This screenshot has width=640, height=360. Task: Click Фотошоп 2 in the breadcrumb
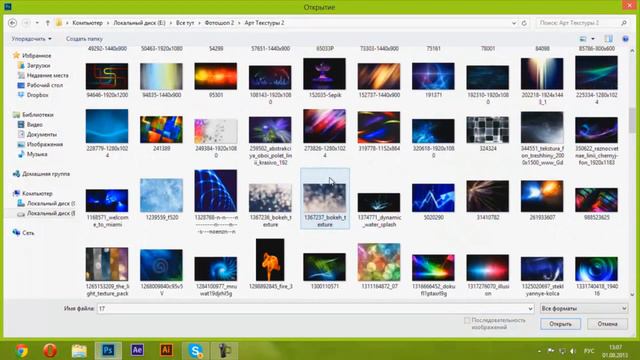tap(219, 23)
